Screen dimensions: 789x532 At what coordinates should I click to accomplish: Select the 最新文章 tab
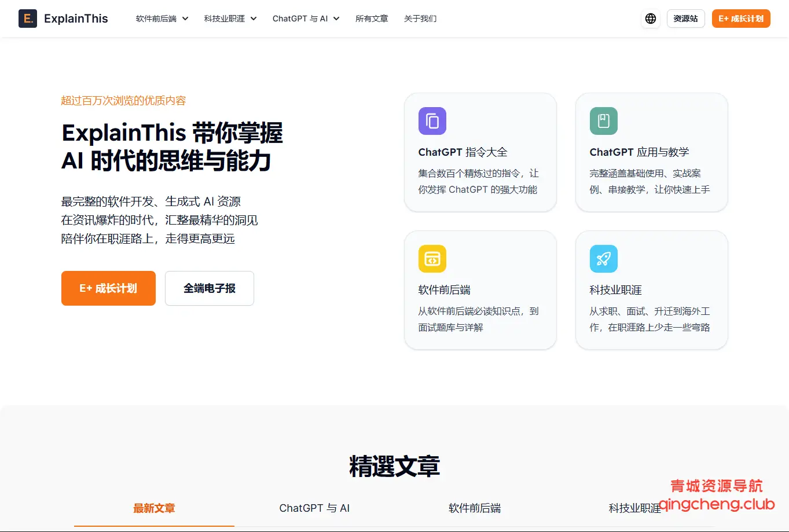pyautogui.click(x=154, y=508)
